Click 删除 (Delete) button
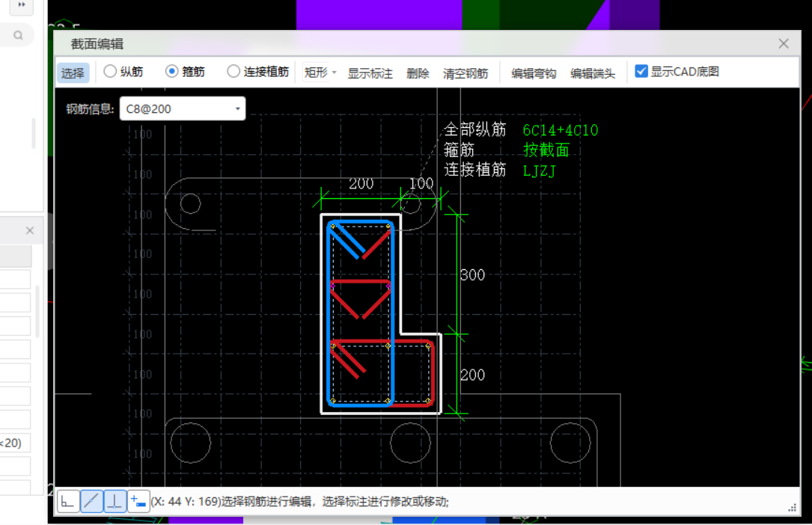The width and height of the screenshot is (812, 525). coord(418,73)
